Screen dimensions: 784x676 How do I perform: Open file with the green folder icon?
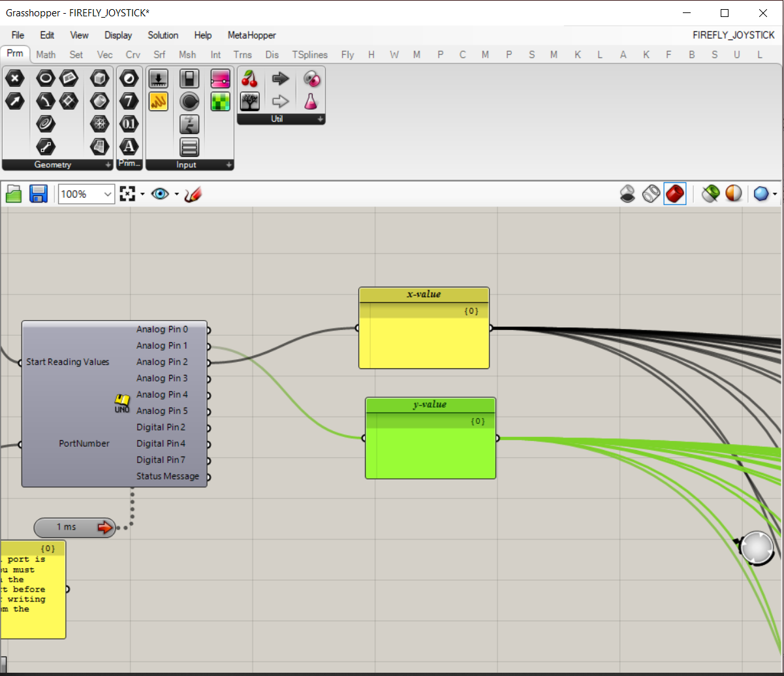[14, 194]
